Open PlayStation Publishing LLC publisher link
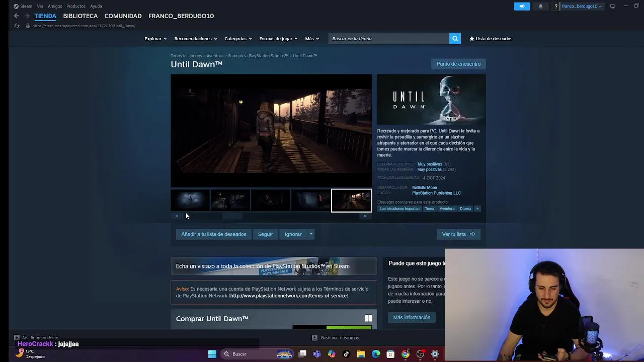The image size is (644, 362). (436, 193)
